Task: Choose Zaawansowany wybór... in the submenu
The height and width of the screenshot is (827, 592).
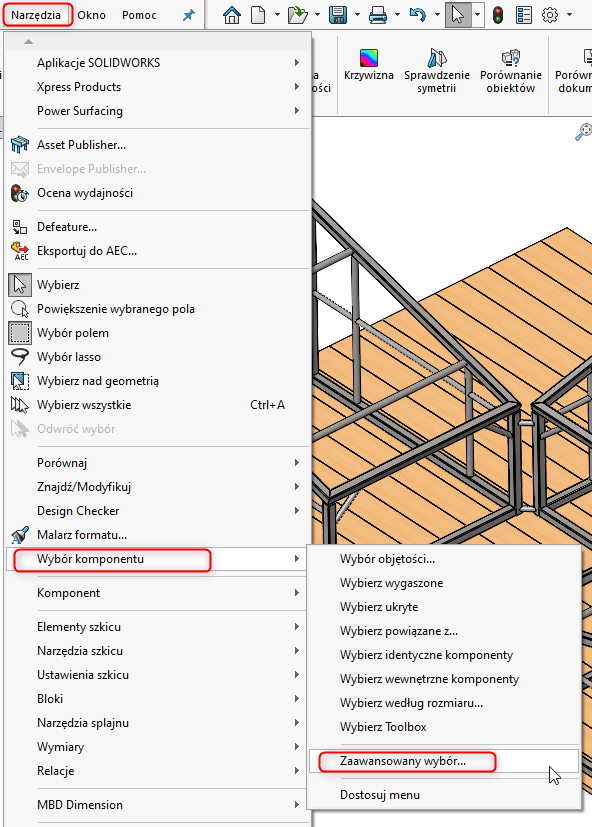Action: point(444,761)
